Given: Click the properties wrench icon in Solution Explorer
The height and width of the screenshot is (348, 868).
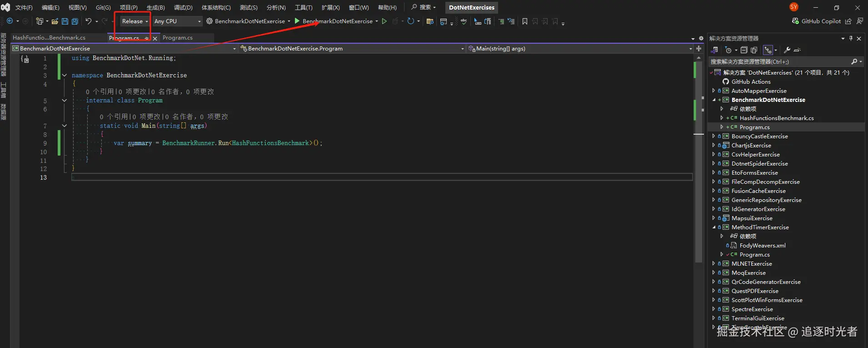Looking at the screenshot, I should (787, 50).
